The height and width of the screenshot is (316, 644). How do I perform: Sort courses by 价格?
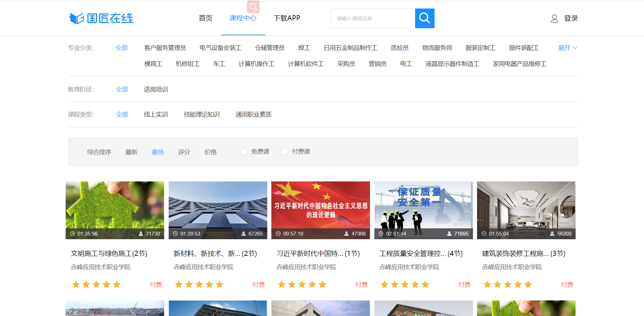tap(210, 152)
